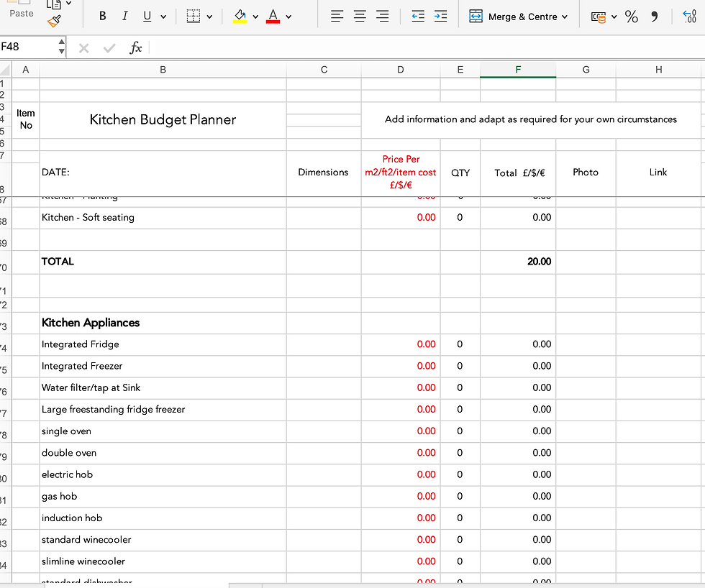Select the Integrated Fridge cell

coord(163,344)
